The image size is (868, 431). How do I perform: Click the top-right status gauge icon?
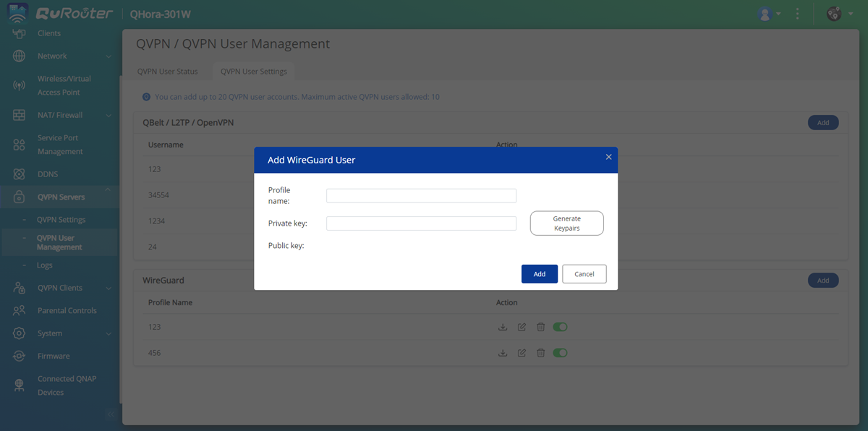coord(833,14)
